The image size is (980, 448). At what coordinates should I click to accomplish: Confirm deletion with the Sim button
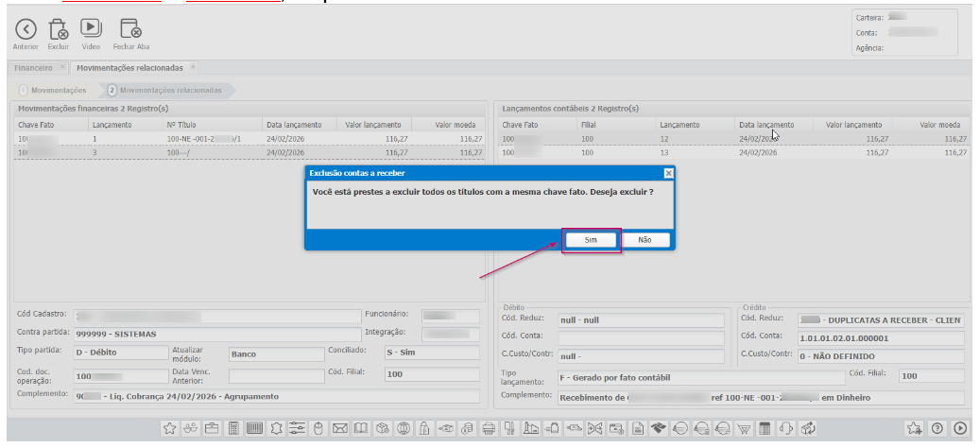[592, 240]
